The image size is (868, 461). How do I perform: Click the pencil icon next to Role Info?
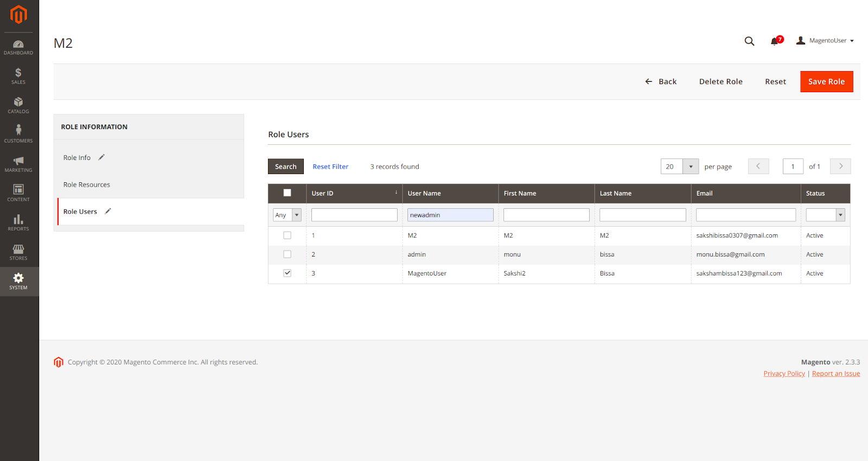point(101,157)
